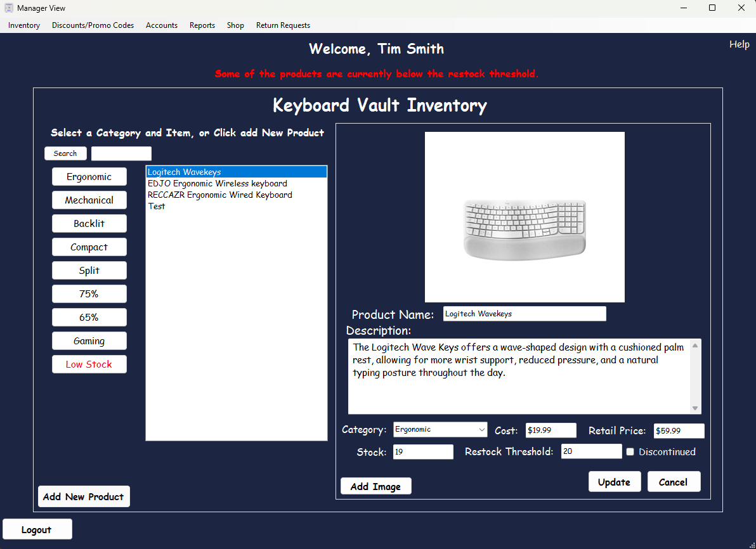The image size is (756, 549).
Task: Tick the Discontinued checkbox
Action: click(630, 452)
